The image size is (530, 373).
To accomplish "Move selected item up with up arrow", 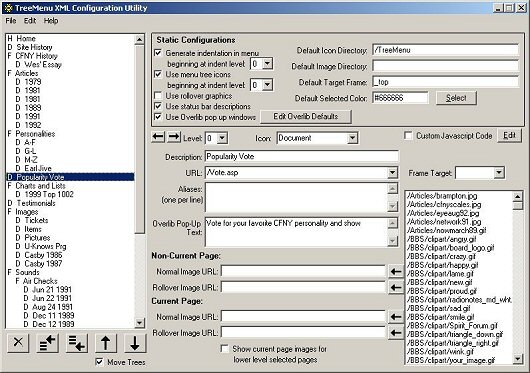I will click(x=106, y=342).
